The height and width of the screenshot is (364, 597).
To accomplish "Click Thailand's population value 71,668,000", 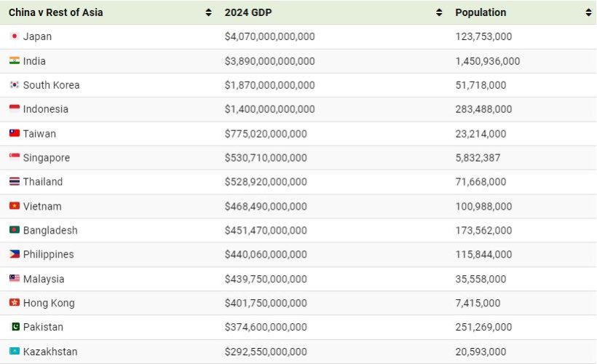I will click(x=481, y=182).
